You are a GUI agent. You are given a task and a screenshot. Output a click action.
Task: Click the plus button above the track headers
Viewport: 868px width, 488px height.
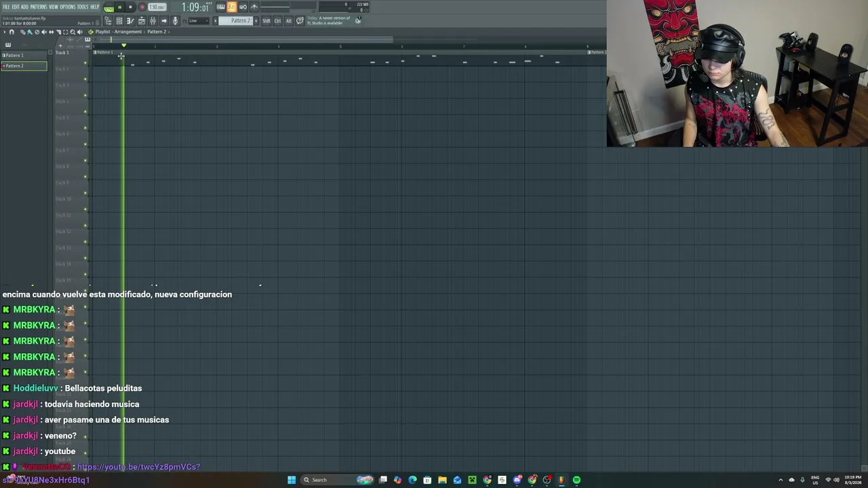tap(60, 46)
